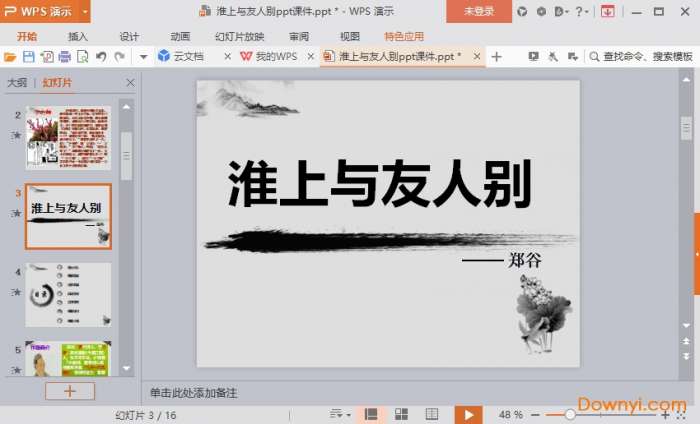Open print preview icon
This screenshot has width=700, height=424.
coord(83,57)
